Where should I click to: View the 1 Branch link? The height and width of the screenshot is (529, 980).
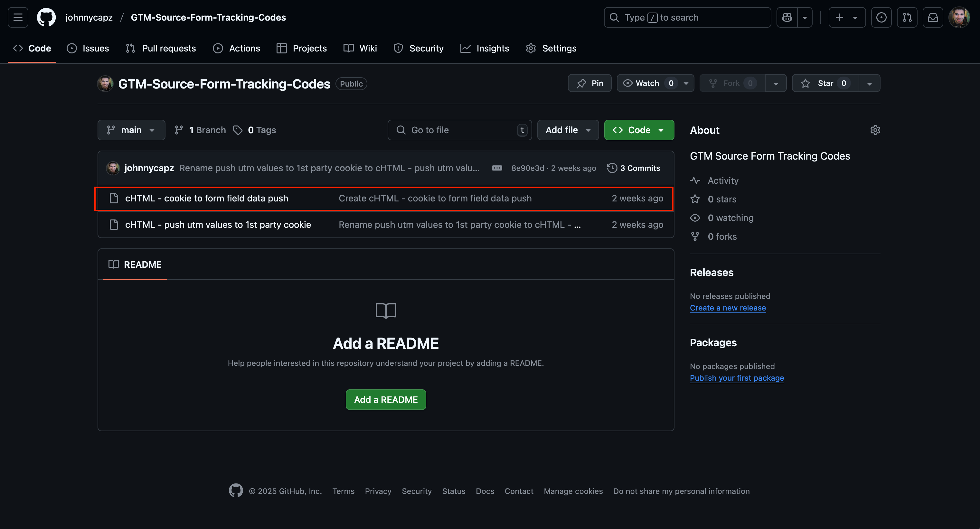(200, 130)
